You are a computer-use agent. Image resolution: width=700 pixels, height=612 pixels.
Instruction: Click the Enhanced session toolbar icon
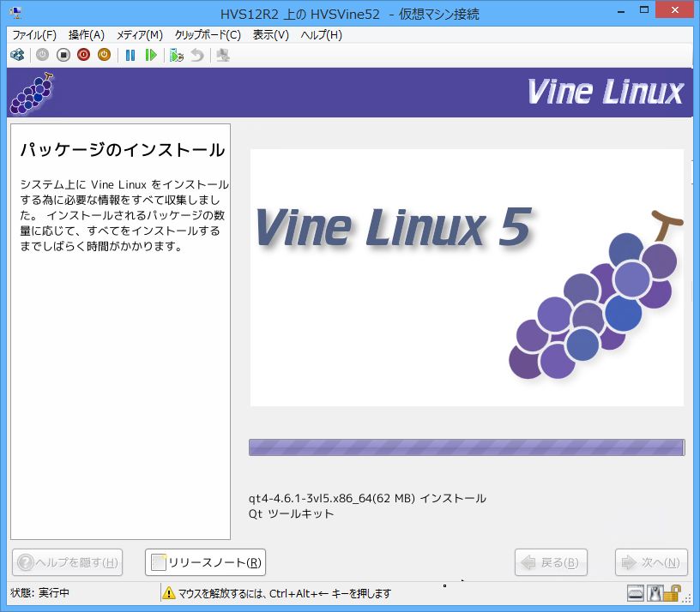(x=223, y=56)
